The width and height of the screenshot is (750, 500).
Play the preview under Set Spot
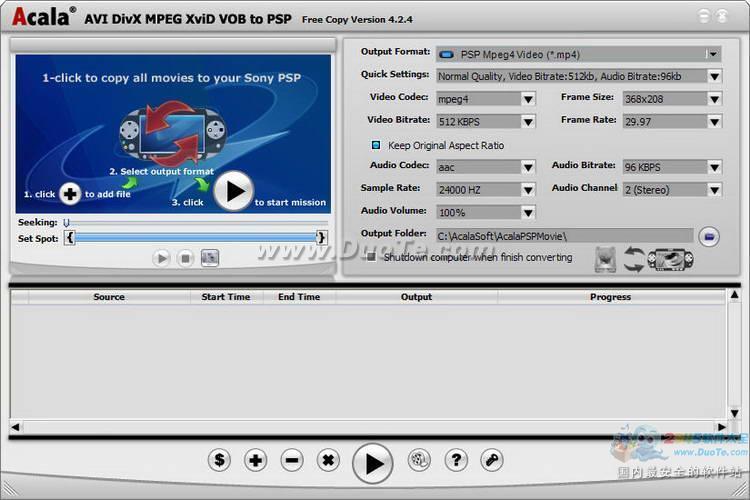(x=161, y=258)
